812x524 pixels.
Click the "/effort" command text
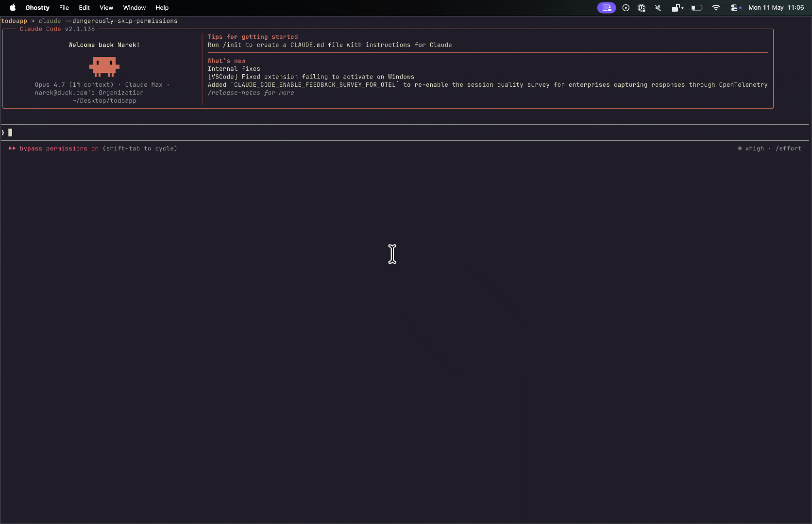[x=788, y=148]
